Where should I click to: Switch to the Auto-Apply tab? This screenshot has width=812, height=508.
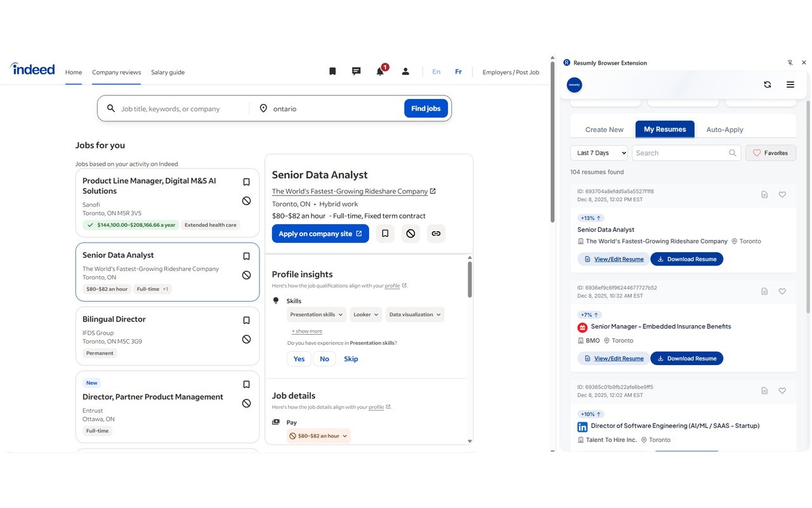pyautogui.click(x=724, y=129)
